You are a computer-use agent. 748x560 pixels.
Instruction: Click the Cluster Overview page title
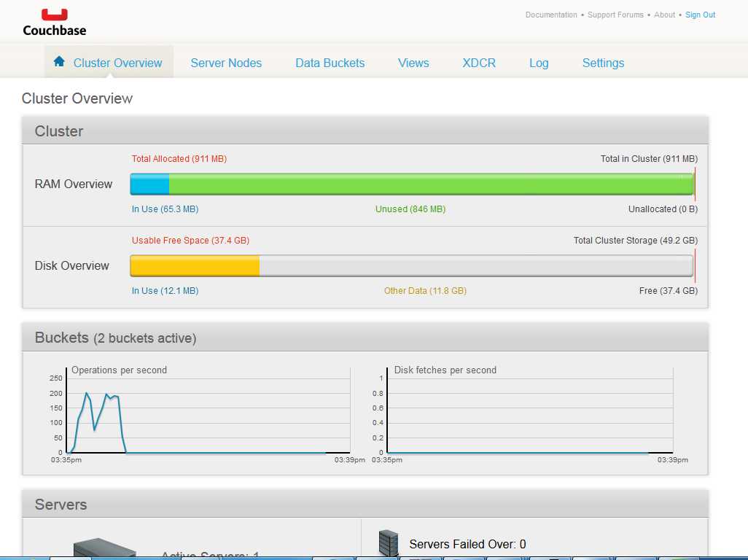click(x=77, y=98)
